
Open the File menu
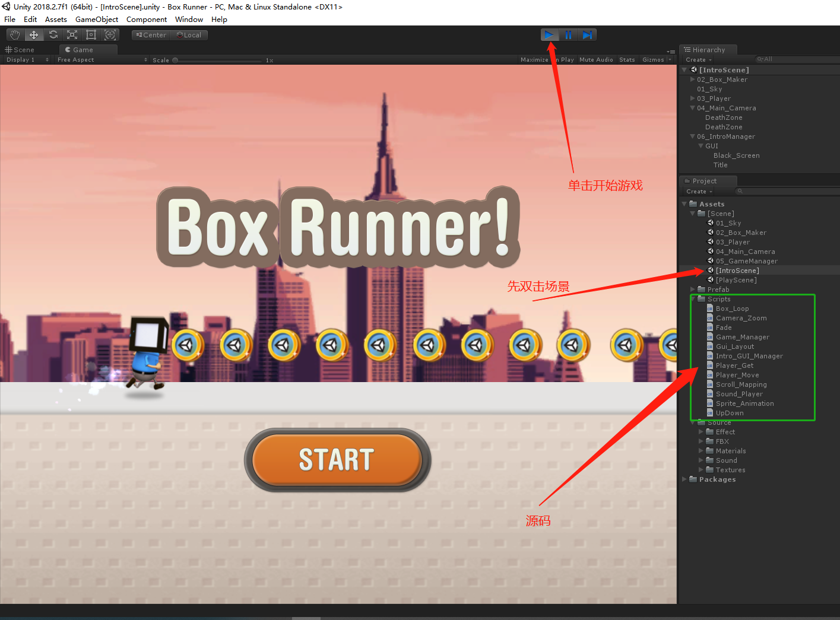[x=10, y=20]
